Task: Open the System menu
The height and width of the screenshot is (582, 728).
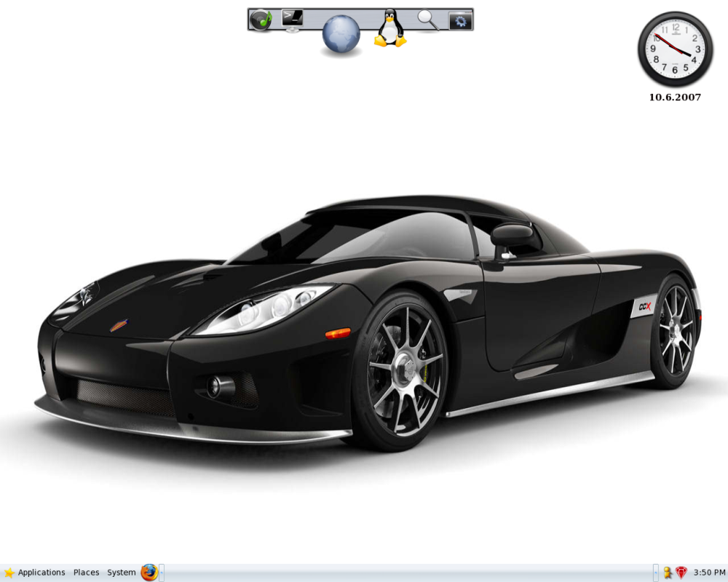Action: (x=121, y=573)
